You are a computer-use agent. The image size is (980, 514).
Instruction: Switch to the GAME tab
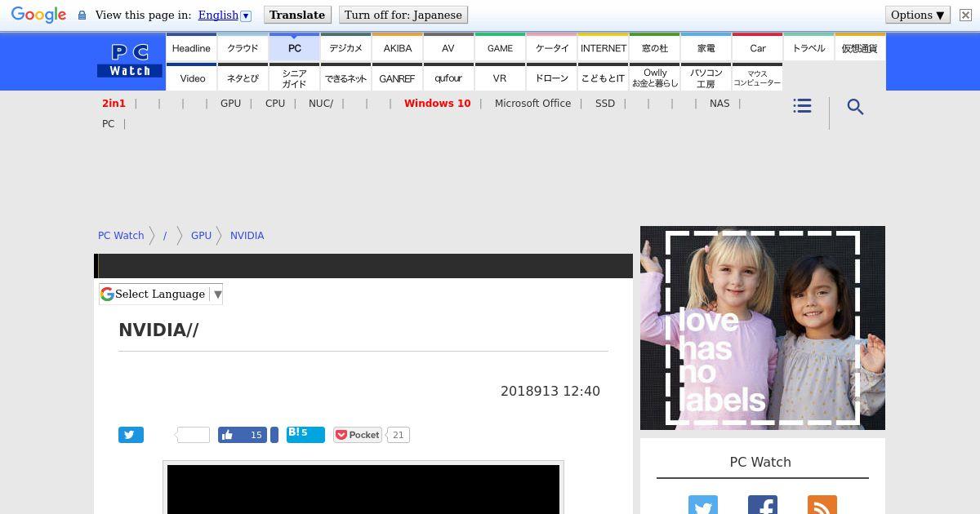[500, 48]
